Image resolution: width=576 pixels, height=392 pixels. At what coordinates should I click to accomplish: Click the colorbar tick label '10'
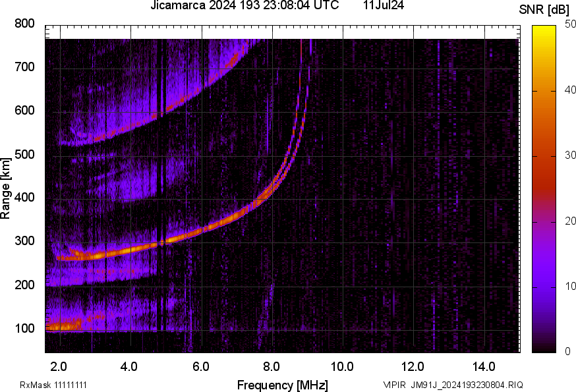pos(570,286)
